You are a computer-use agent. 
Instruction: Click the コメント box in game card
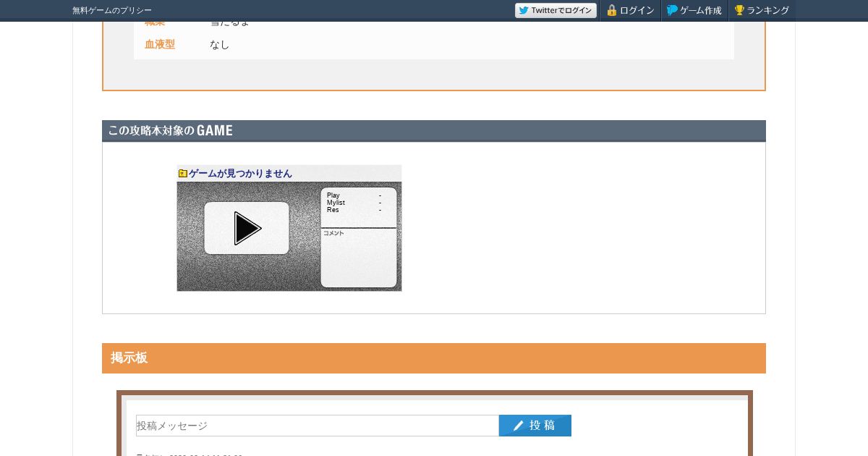pos(359,258)
